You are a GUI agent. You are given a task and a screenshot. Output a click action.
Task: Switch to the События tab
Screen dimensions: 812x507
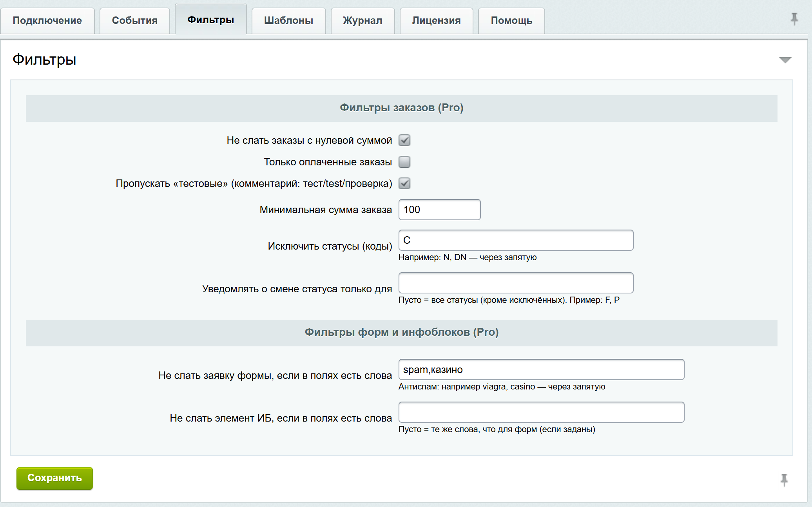[135, 21]
